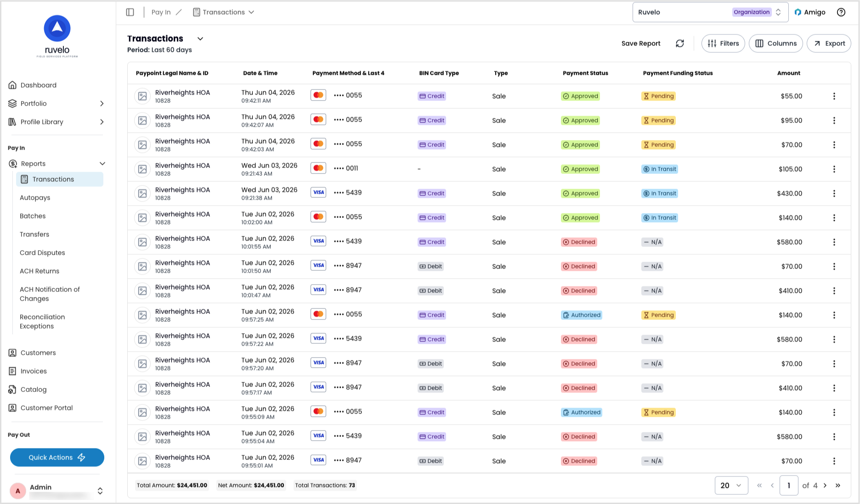Viewport: 860px width, 504px height.
Task: Open row menu for $105.00 transaction
Action: pos(834,169)
